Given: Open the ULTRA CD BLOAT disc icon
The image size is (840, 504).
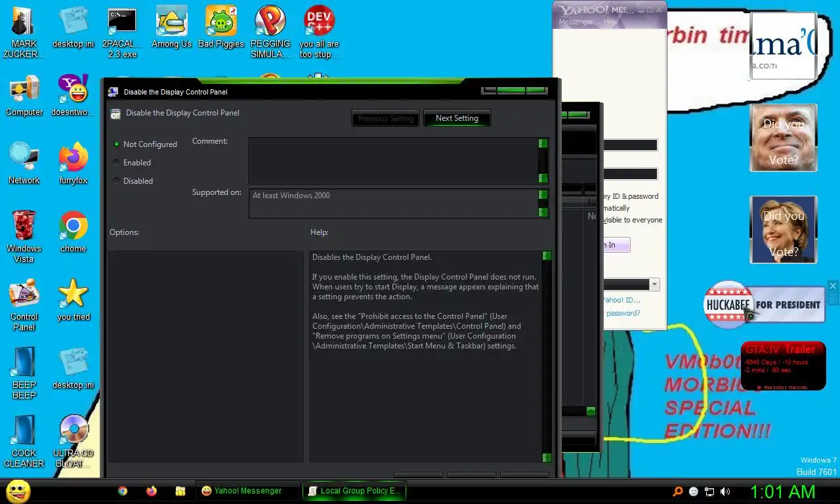Looking at the screenshot, I should (x=73, y=441).
